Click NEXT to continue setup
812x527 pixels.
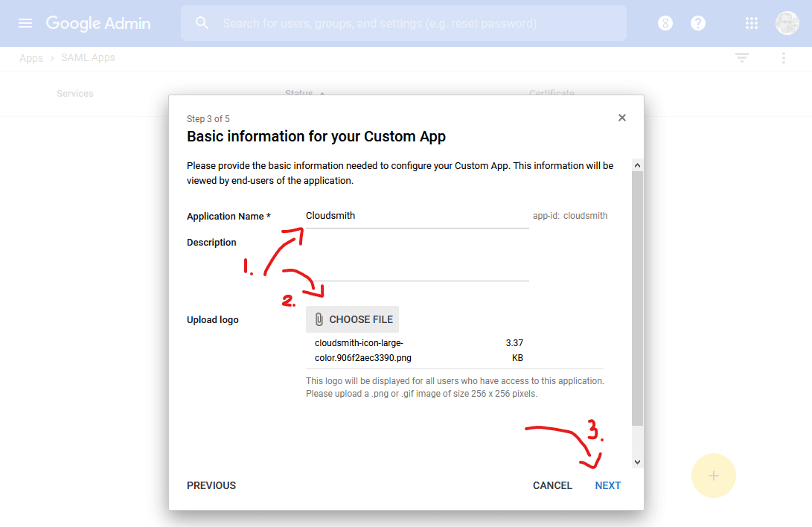tap(607, 485)
